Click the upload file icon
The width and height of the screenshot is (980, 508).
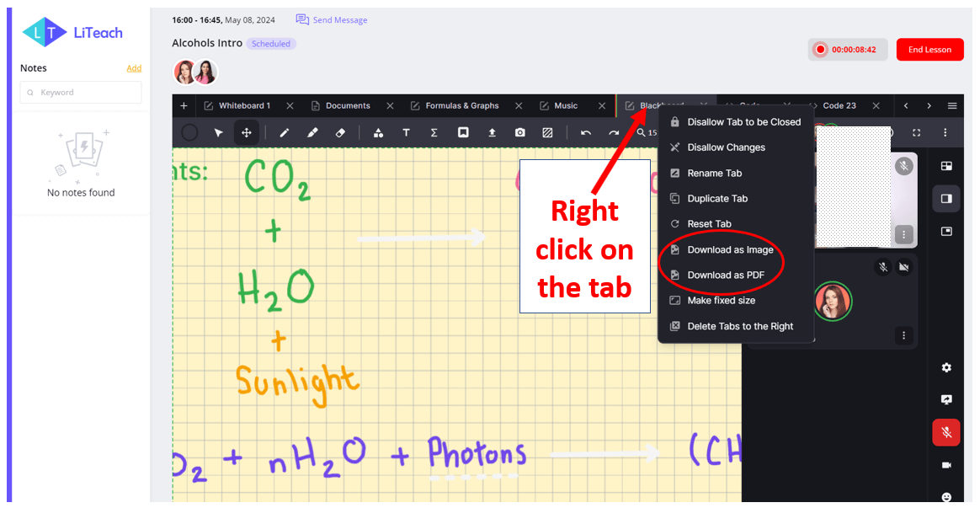(492, 132)
